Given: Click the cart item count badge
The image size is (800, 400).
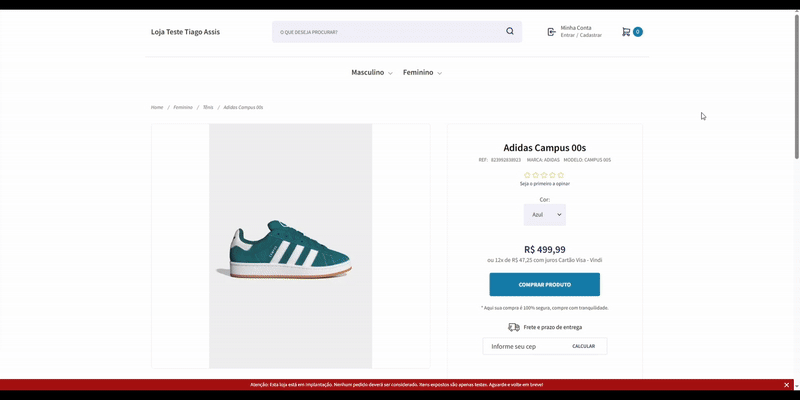Looking at the screenshot, I should pyautogui.click(x=638, y=32).
